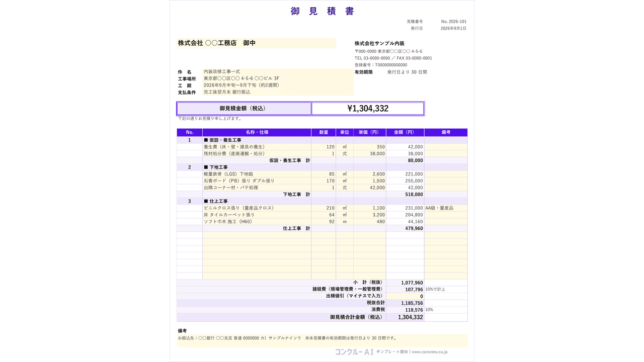Viewport: 644px width, 362px height.
Task: Click the remark AA級・量産品
Action: [446, 208]
